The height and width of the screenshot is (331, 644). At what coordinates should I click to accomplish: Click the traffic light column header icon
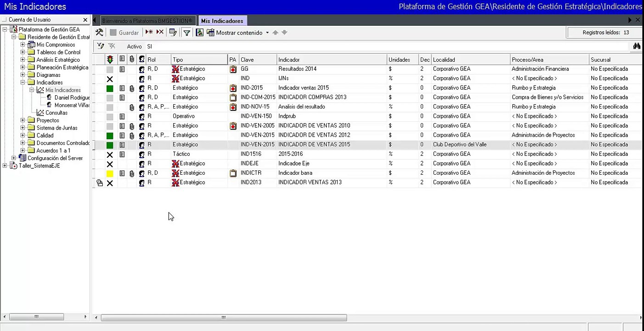pyautogui.click(x=110, y=59)
